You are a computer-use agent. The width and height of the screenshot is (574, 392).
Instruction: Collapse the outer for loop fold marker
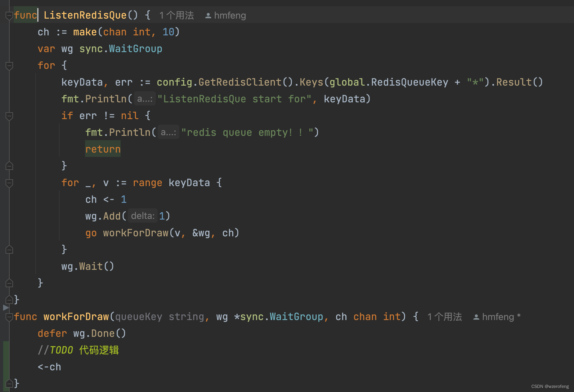point(9,66)
